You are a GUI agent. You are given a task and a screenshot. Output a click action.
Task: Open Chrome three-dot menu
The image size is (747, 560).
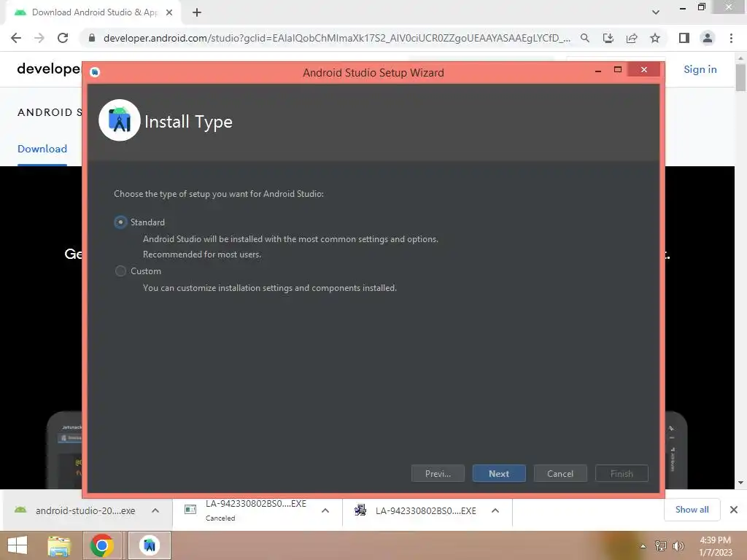tap(731, 38)
